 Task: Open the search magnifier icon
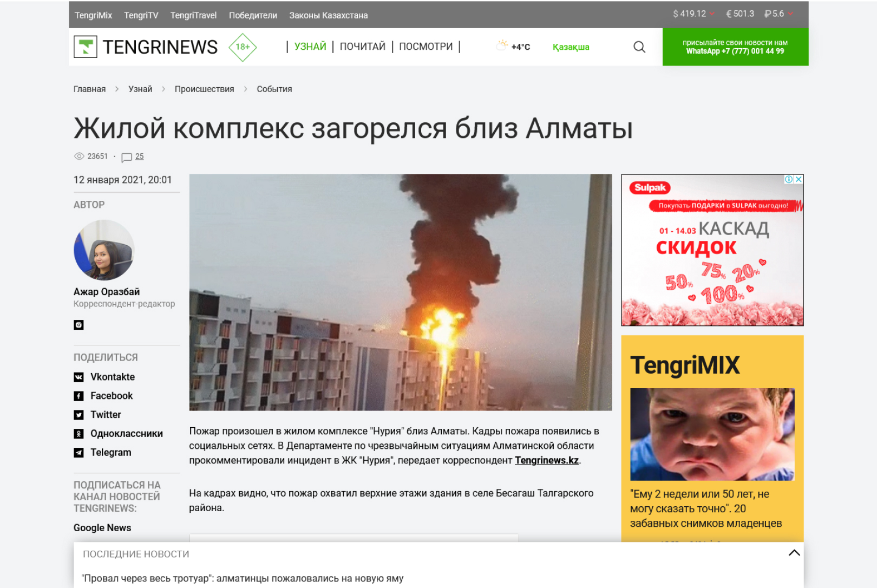(639, 47)
